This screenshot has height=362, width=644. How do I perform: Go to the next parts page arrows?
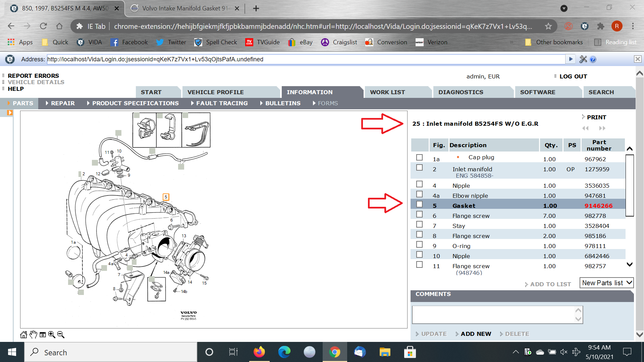coord(602,128)
